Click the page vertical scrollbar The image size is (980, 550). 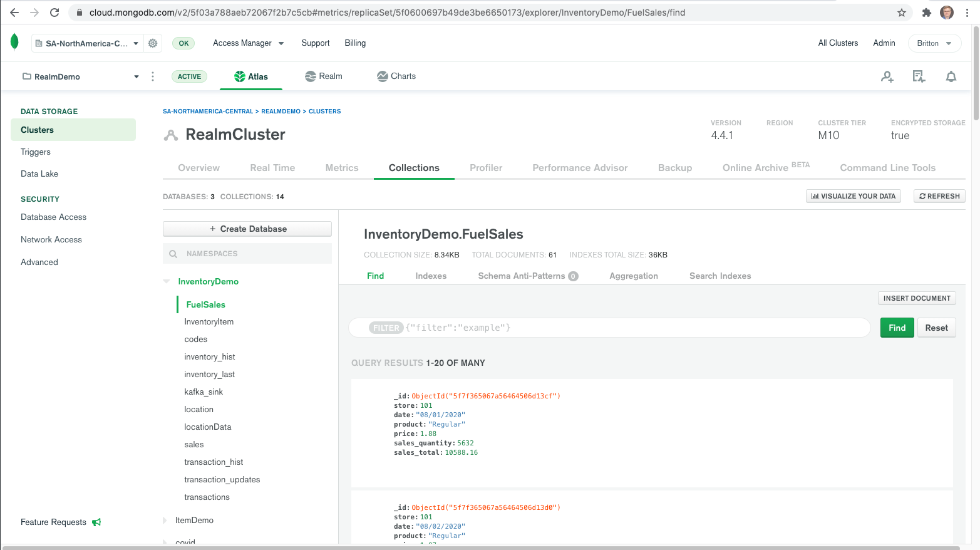point(976,72)
